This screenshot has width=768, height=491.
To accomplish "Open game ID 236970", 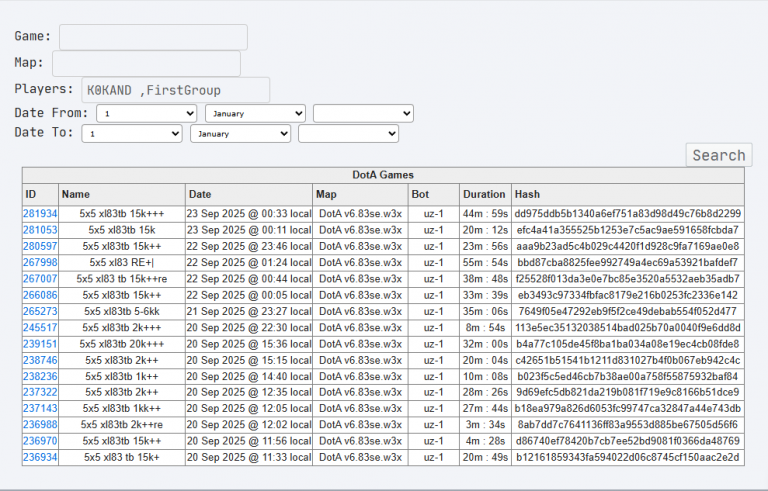I will (x=40, y=441).
